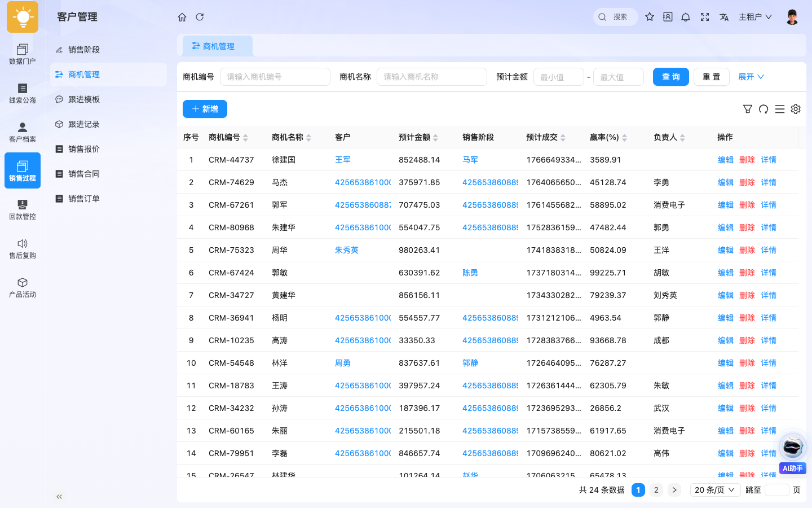Click the 最小值 amount field
This screenshot has width=812, height=508.
click(559, 77)
